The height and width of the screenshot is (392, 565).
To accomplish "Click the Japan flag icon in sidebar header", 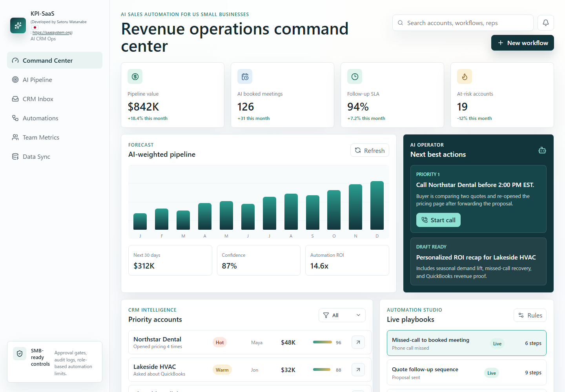I will point(35,27).
